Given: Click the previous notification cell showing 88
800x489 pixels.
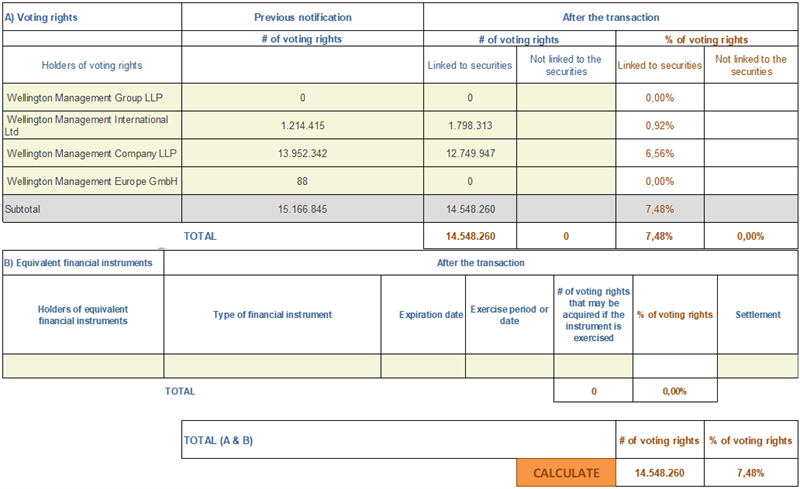Looking at the screenshot, I should (x=303, y=181).
